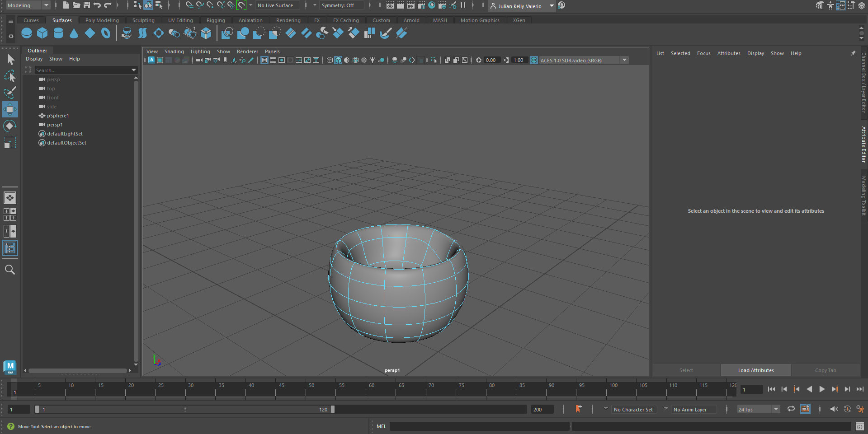Image resolution: width=868 pixels, height=434 pixels.
Task: Toggle snap to curves
Action: point(200,5)
